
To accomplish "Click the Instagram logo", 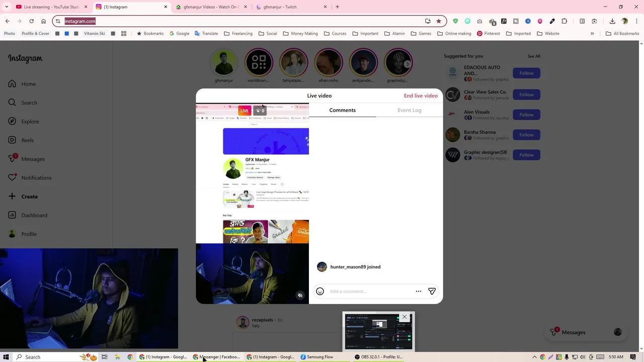I will point(25,58).
